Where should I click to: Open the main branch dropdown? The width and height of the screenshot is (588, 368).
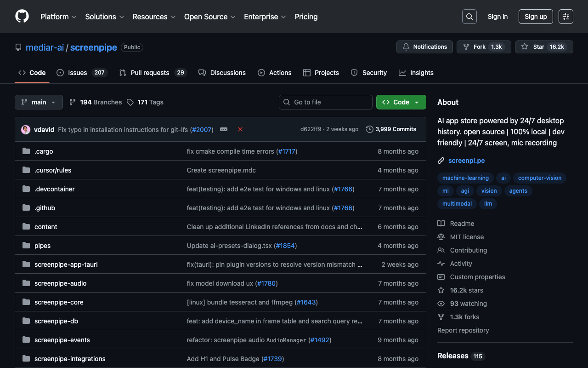coord(39,102)
